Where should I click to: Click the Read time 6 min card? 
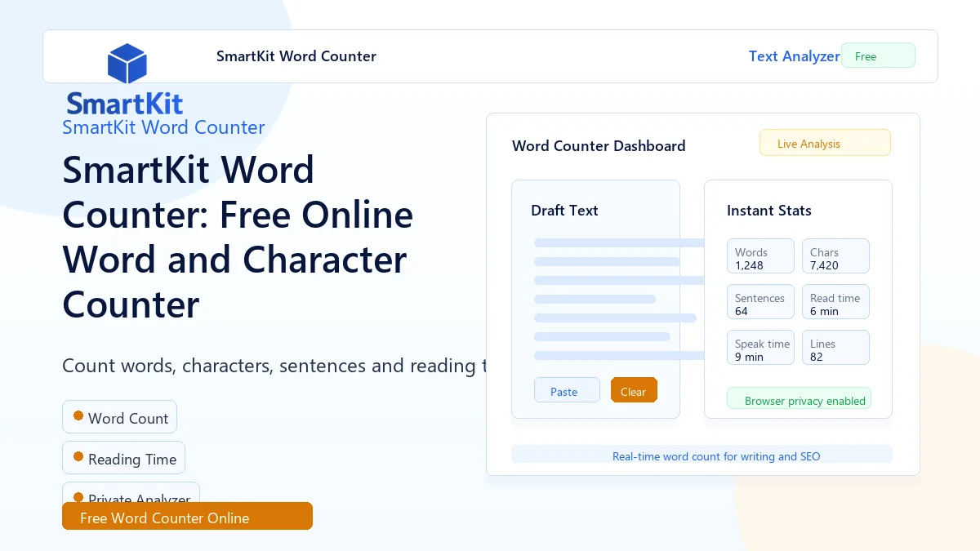coord(835,302)
